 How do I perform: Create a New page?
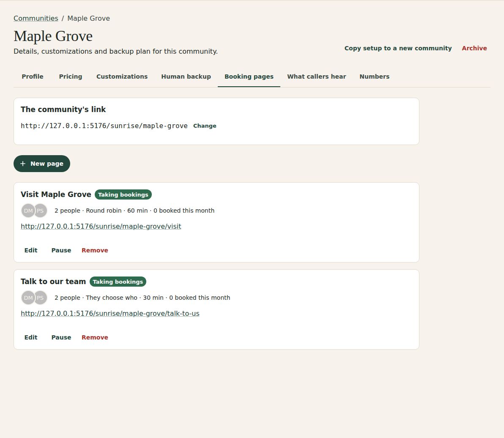click(x=42, y=164)
